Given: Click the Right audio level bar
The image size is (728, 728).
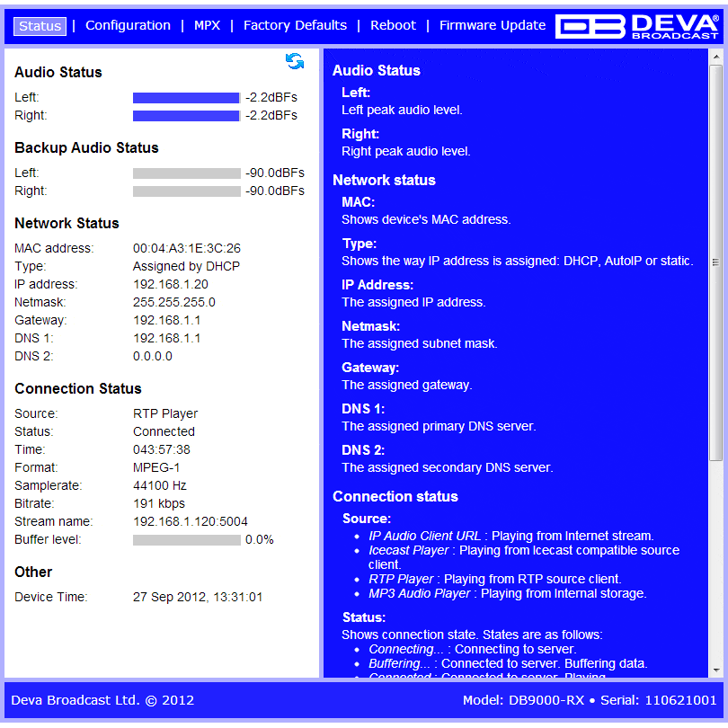Looking at the screenshot, I should pos(186,116).
